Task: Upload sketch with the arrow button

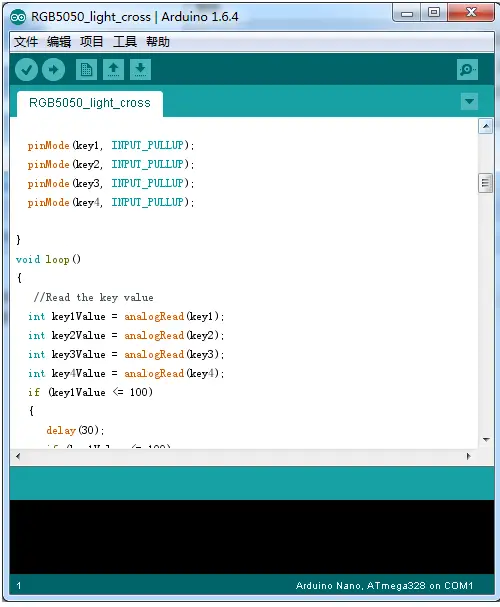Action: point(53,70)
